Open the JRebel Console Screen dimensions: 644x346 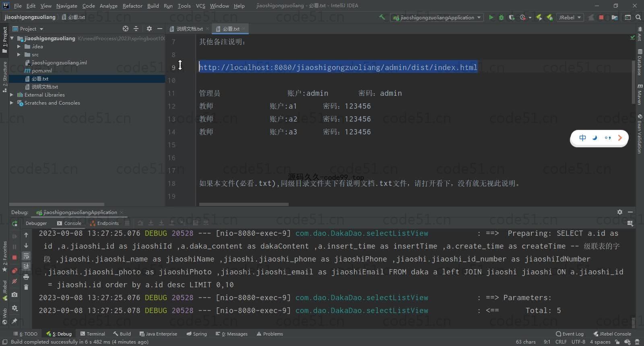tap(612, 334)
